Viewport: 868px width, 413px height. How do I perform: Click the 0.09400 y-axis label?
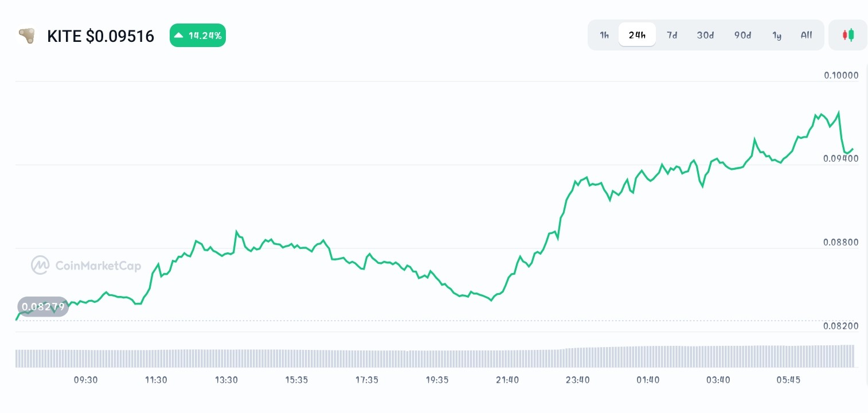click(x=841, y=158)
